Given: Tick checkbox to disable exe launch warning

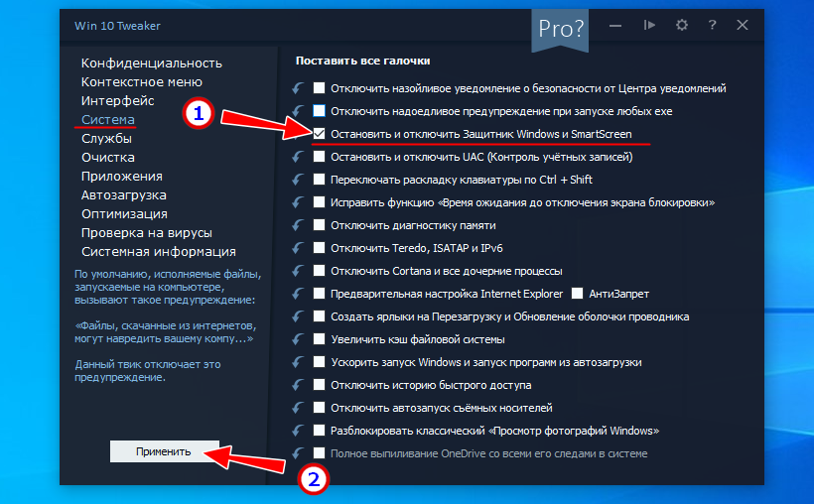Looking at the screenshot, I should [x=320, y=110].
